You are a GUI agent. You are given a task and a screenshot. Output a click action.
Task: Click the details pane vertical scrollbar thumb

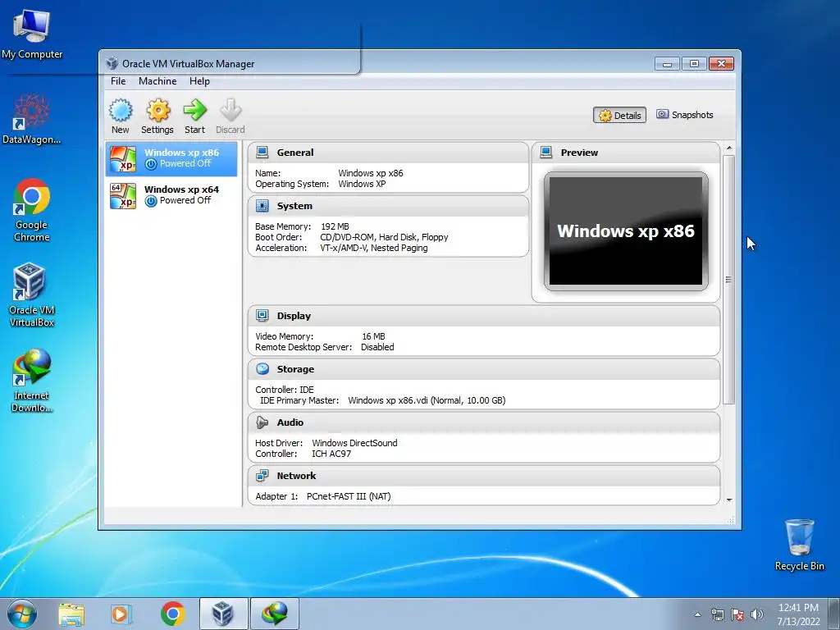click(x=728, y=279)
